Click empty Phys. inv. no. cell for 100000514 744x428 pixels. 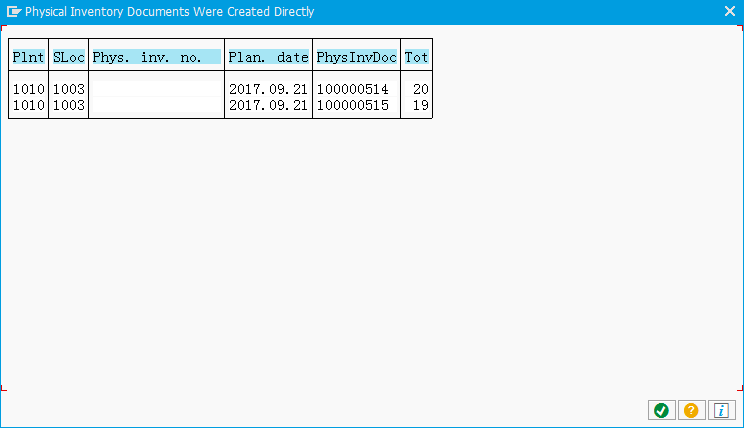pyautogui.click(x=156, y=89)
